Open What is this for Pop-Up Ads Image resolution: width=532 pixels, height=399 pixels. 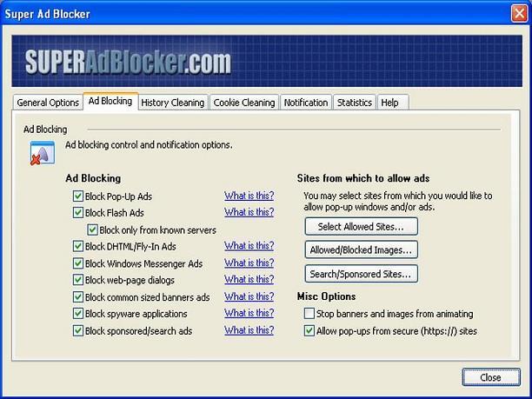pyautogui.click(x=249, y=196)
